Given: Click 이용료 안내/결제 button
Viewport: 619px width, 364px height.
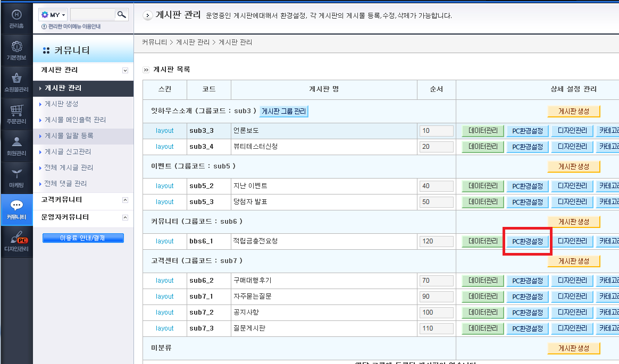Looking at the screenshot, I should point(83,238).
